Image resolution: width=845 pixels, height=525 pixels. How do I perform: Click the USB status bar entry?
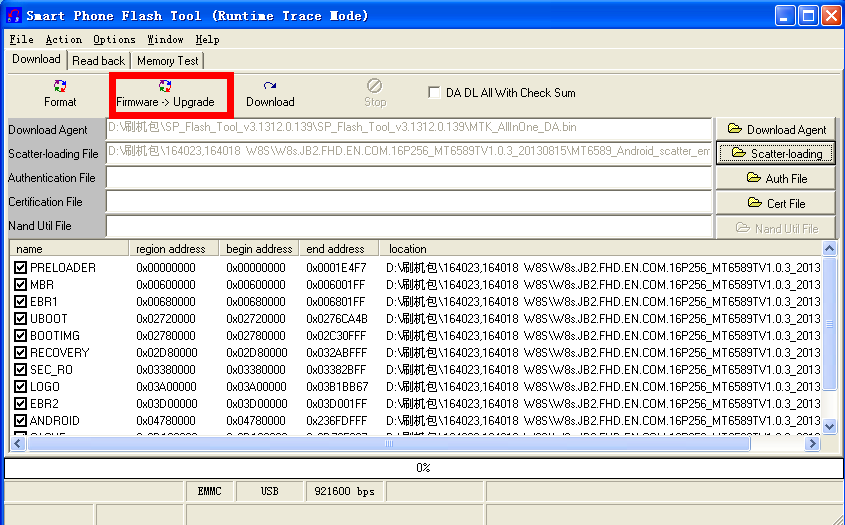pyautogui.click(x=269, y=491)
